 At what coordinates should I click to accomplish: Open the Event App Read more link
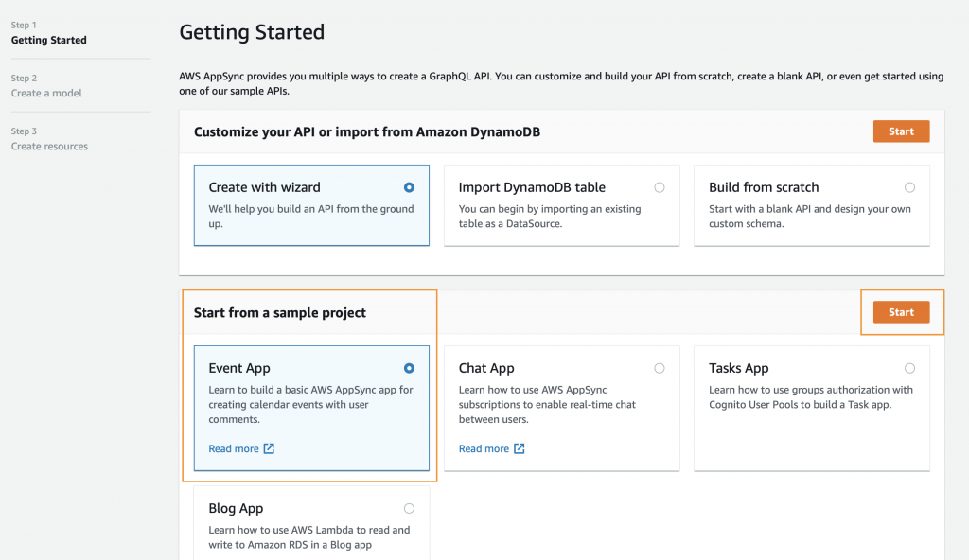tap(234, 449)
